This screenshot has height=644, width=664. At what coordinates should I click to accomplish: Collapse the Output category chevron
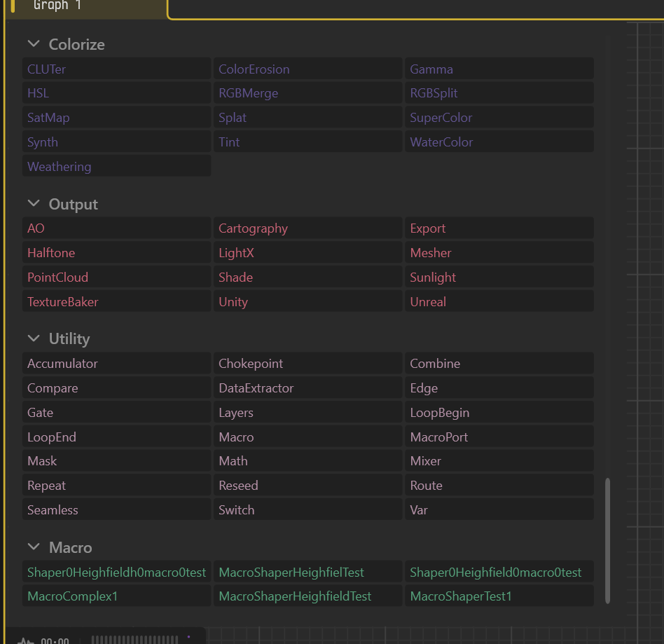tap(34, 204)
